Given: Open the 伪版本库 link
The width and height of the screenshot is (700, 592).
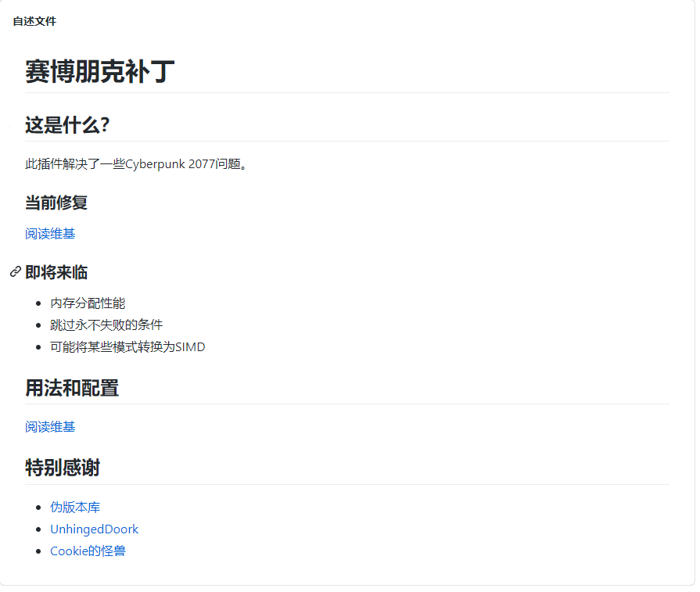Looking at the screenshot, I should coord(75,507).
